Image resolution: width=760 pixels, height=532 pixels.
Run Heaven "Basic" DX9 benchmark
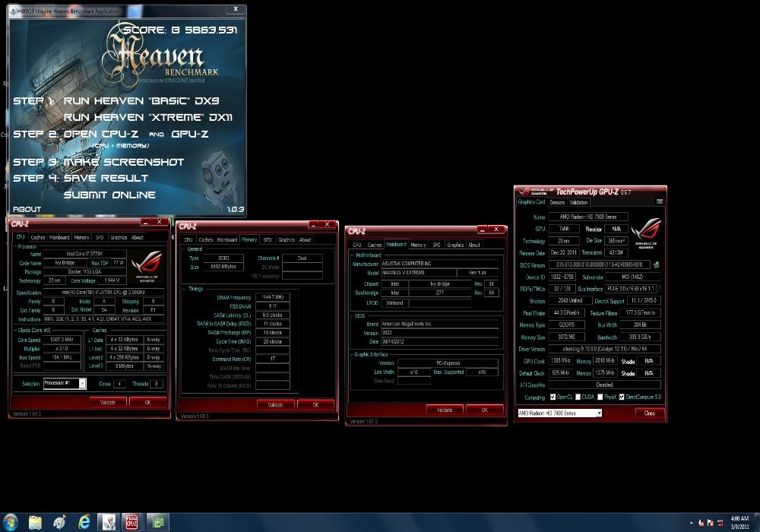point(141,101)
